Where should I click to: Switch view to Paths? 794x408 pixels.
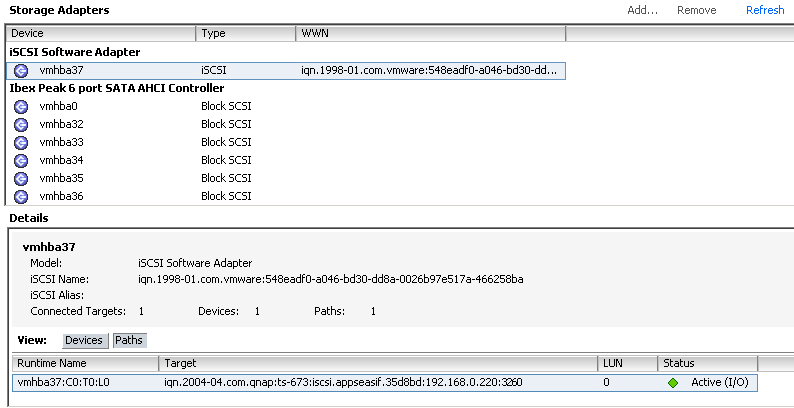pyautogui.click(x=129, y=341)
